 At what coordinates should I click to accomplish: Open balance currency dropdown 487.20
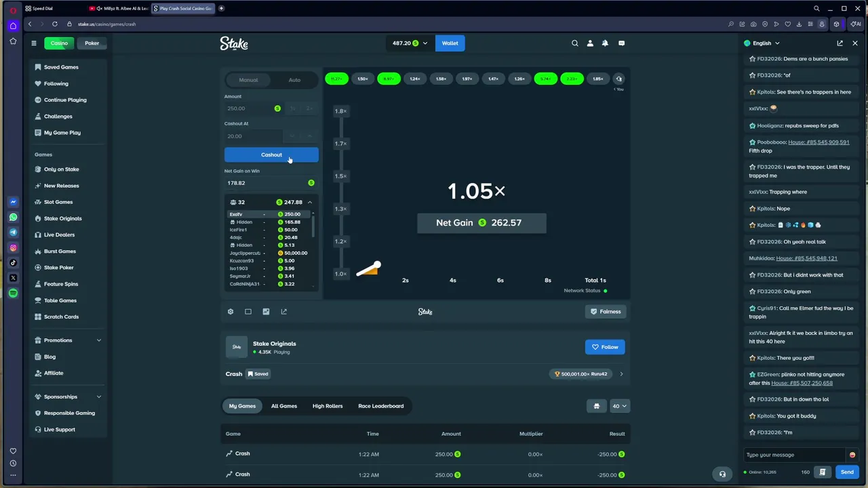click(410, 43)
